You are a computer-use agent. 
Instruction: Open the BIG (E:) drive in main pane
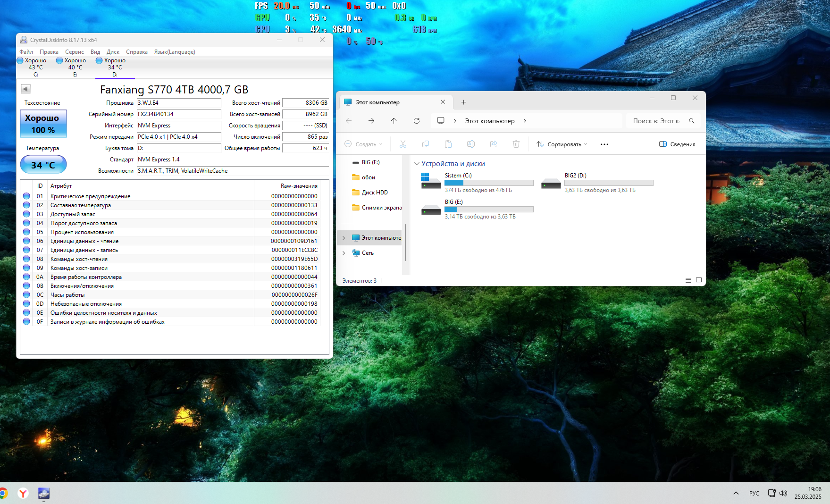pyautogui.click(x=477, y=209)
